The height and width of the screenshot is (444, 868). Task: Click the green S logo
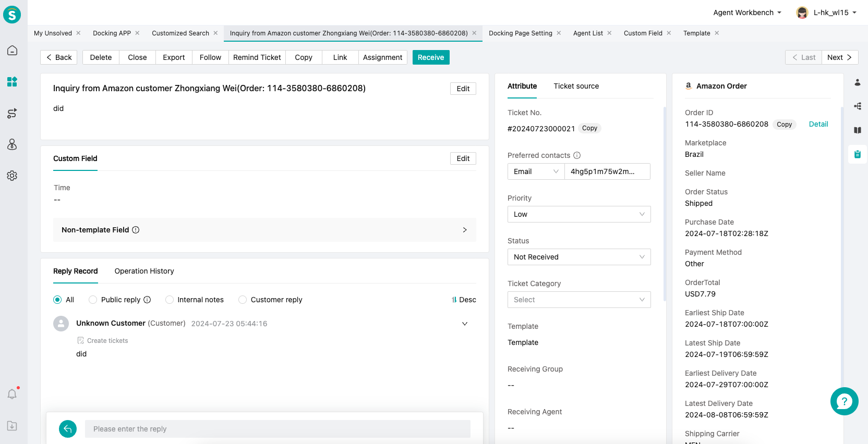point(12,15)
